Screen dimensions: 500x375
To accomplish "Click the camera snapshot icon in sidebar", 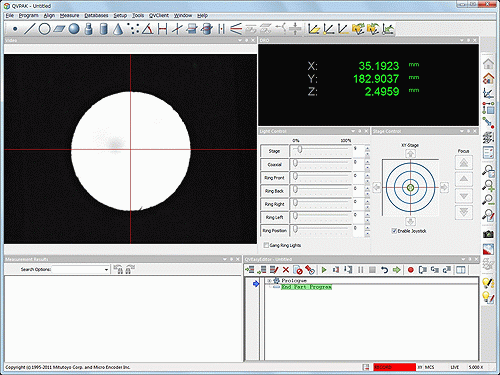I will pos(488,234).
